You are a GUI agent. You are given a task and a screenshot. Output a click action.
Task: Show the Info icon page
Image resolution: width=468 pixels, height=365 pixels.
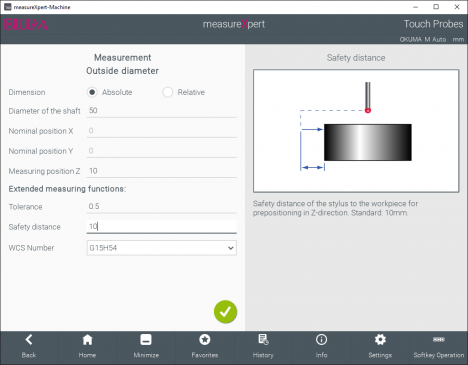pyautogui.click(x=321, y=340)
